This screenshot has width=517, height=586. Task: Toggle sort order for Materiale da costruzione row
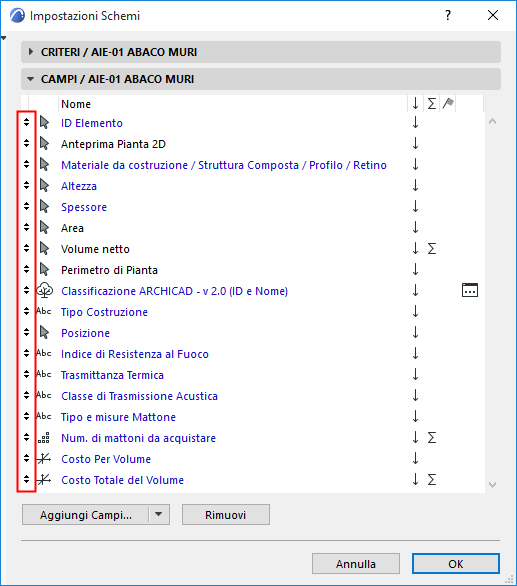[x=415, y=164]
